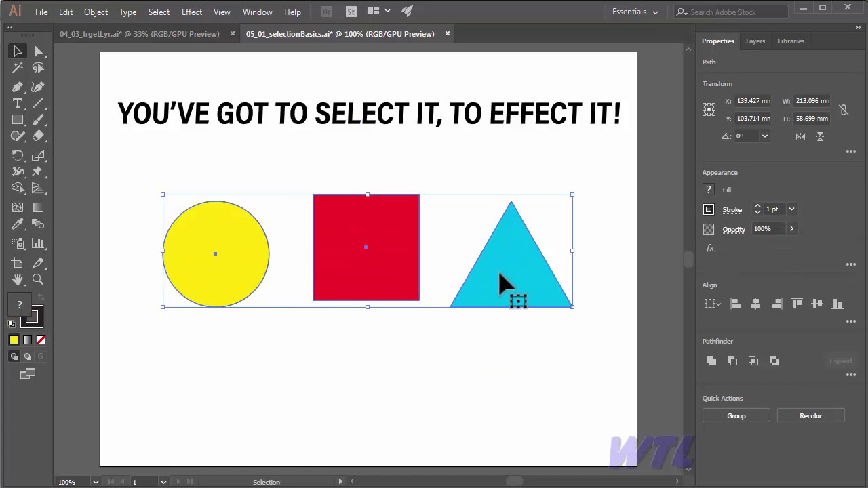This screenshot has height=488, width=868.
Task: Select the Paintbrush tool
Action: (x=38, y=120)
